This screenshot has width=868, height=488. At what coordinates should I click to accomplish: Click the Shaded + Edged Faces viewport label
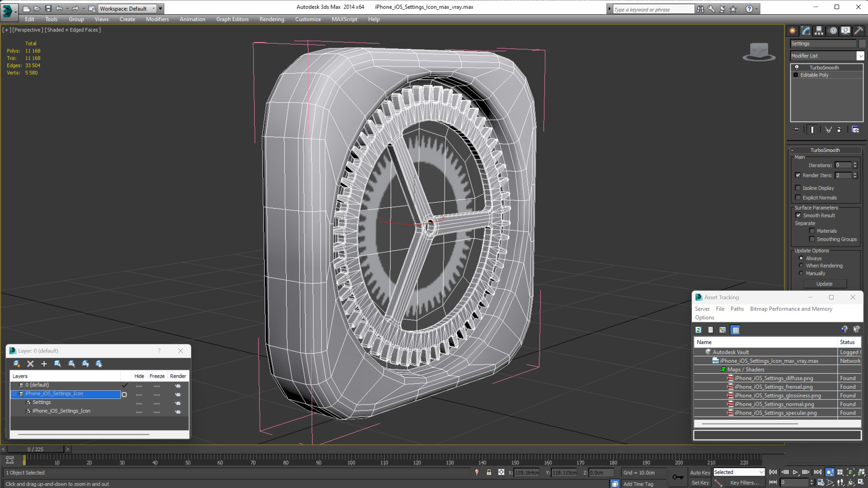pyautogui.click(x=73, y=29)
